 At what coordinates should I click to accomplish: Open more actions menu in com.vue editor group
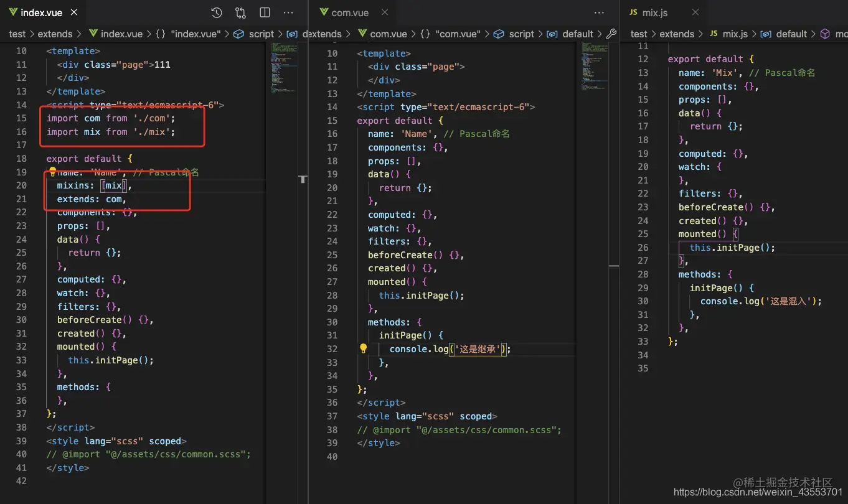pyautogui.click(x=599, y=12)
